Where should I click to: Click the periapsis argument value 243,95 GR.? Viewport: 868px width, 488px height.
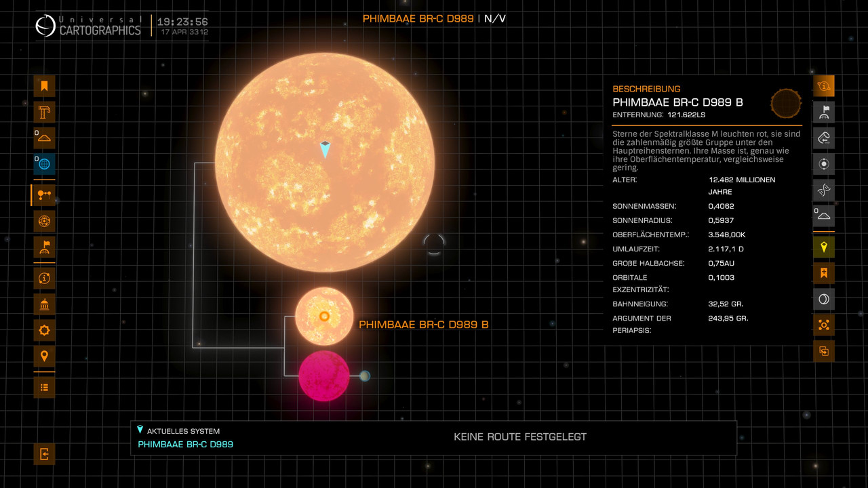pyautogui.click(x=728, y=318)
